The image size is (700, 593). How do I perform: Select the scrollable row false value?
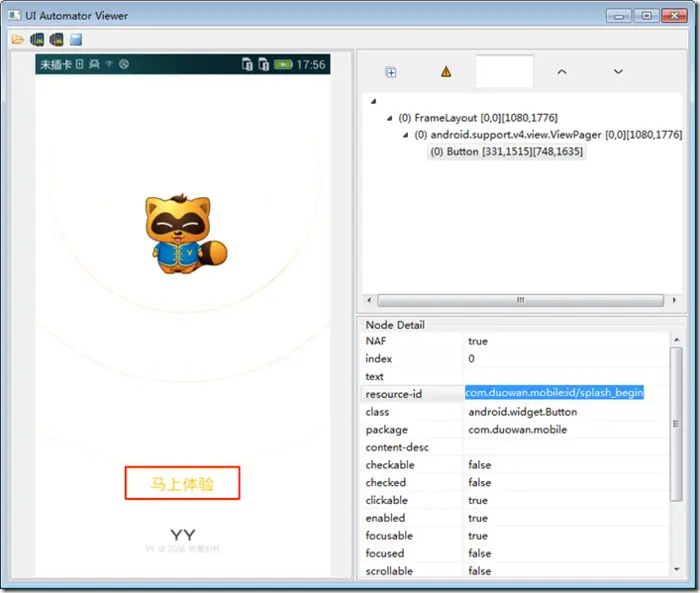click(479, 571)
